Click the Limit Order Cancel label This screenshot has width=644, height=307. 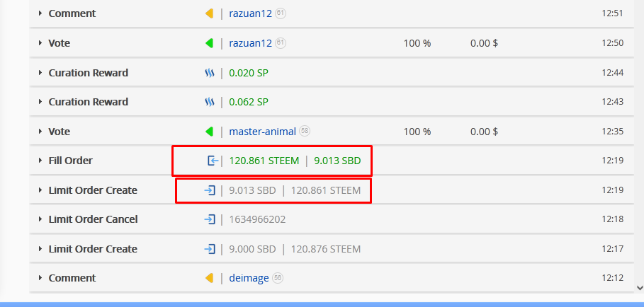click(94, 219)
